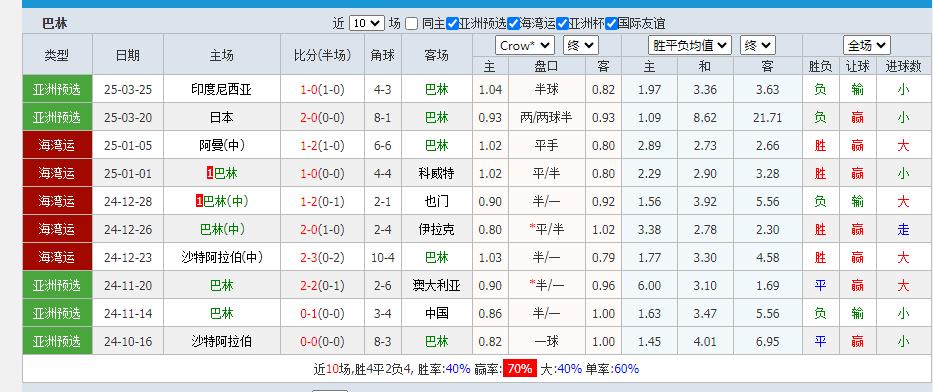
Task: Toggle the 同主 checkbox
Action: pyautogui.click(x=412, y=24)
